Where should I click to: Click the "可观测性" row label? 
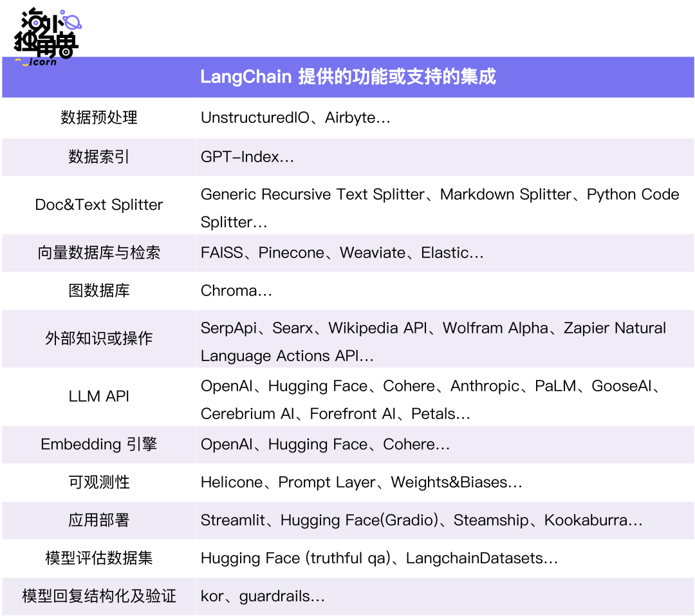click(x=99, y=482)
